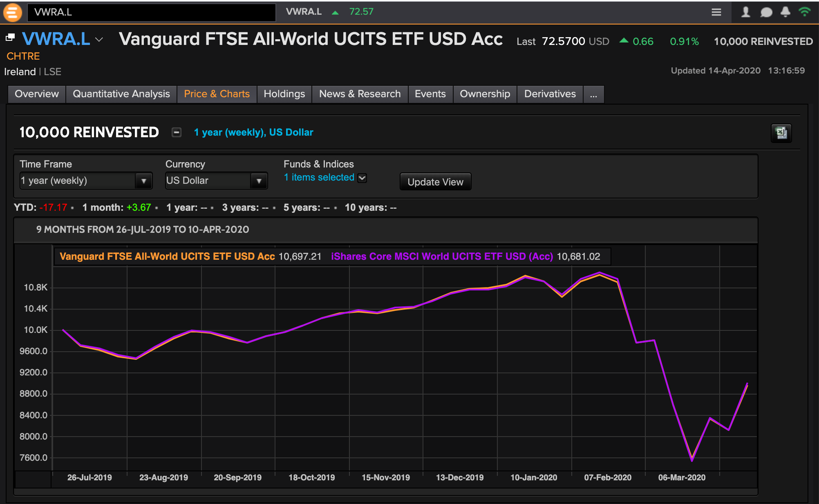Open the hamburger menu in top bar
This screenshot has height=504, width=819.
pyautogui.click(x=716, y=12)
